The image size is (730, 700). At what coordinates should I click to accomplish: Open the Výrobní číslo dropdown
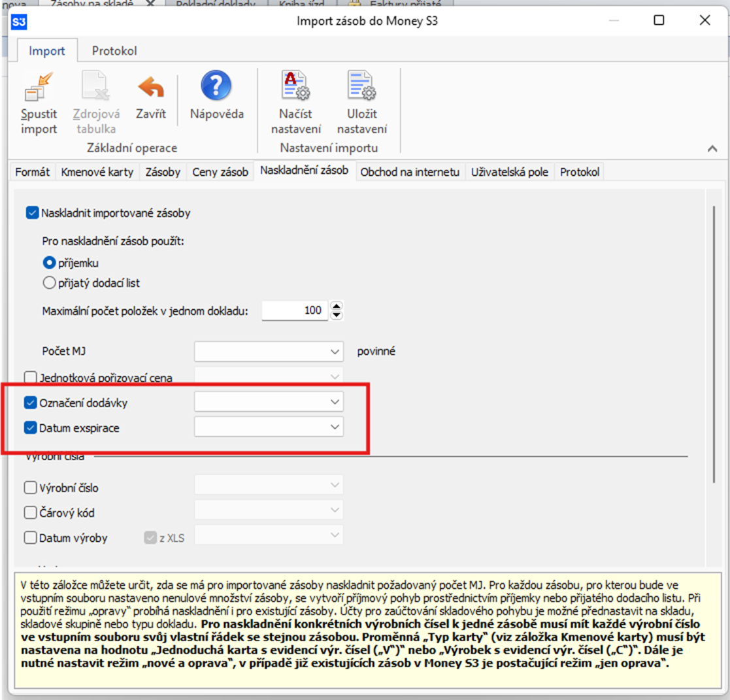(x=269, y=485)
